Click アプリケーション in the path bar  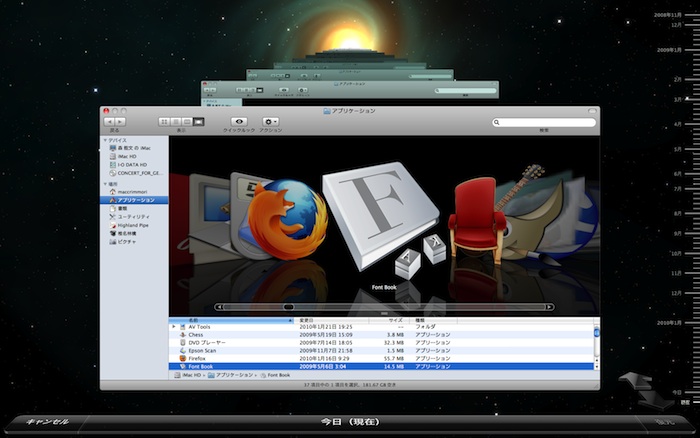coord(231,374)
